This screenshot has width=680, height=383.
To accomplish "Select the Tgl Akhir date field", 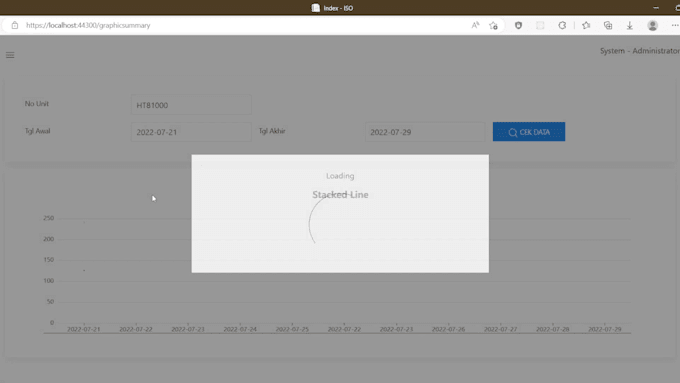I will pos(425,132).
